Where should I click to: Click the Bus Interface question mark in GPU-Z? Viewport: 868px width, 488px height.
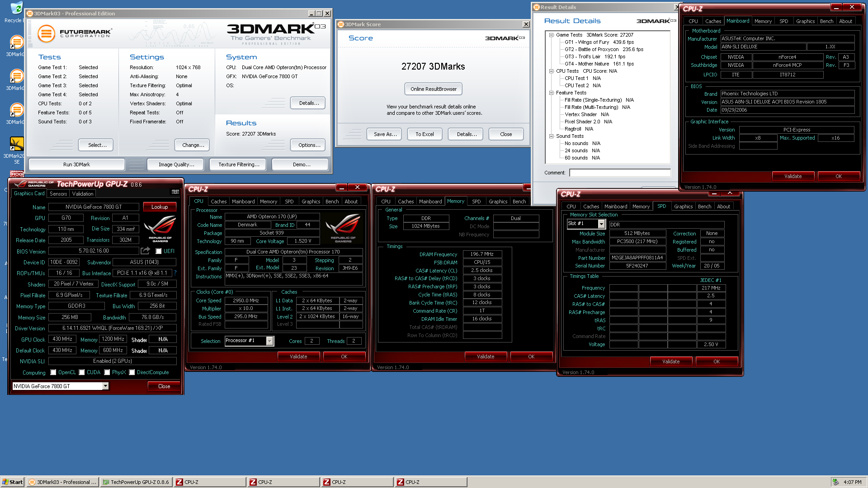coord(175,273)
